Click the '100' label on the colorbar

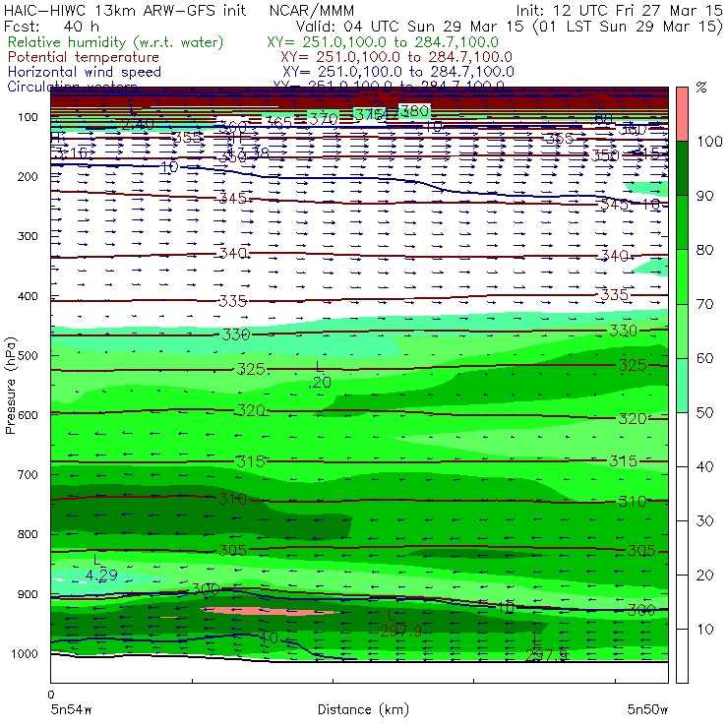coord(709,141)
